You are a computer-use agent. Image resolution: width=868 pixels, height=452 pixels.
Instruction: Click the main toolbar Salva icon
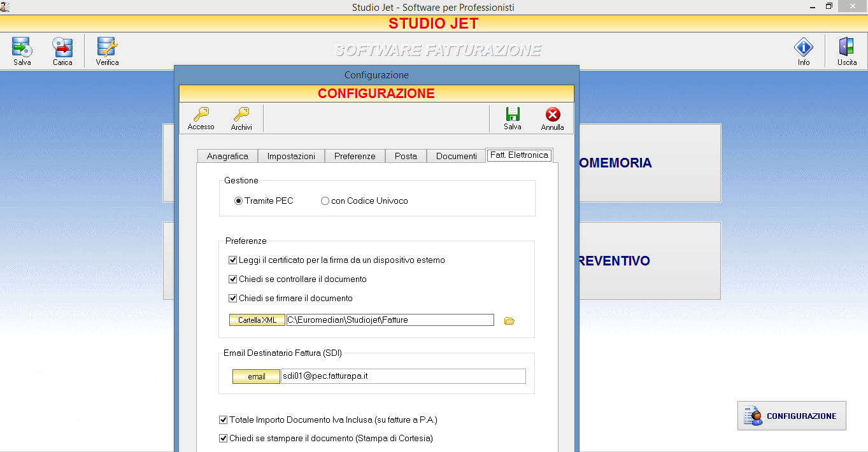coord(22,48)
